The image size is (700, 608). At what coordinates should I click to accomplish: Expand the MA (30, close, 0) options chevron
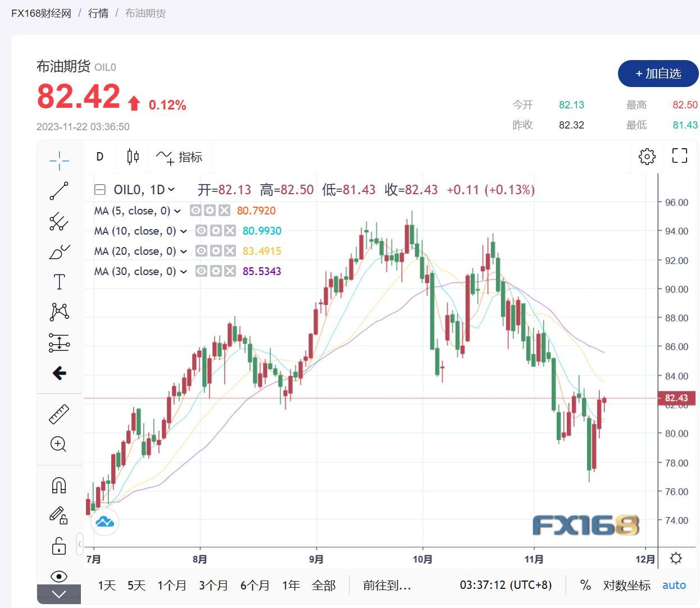tap(183, 272)
